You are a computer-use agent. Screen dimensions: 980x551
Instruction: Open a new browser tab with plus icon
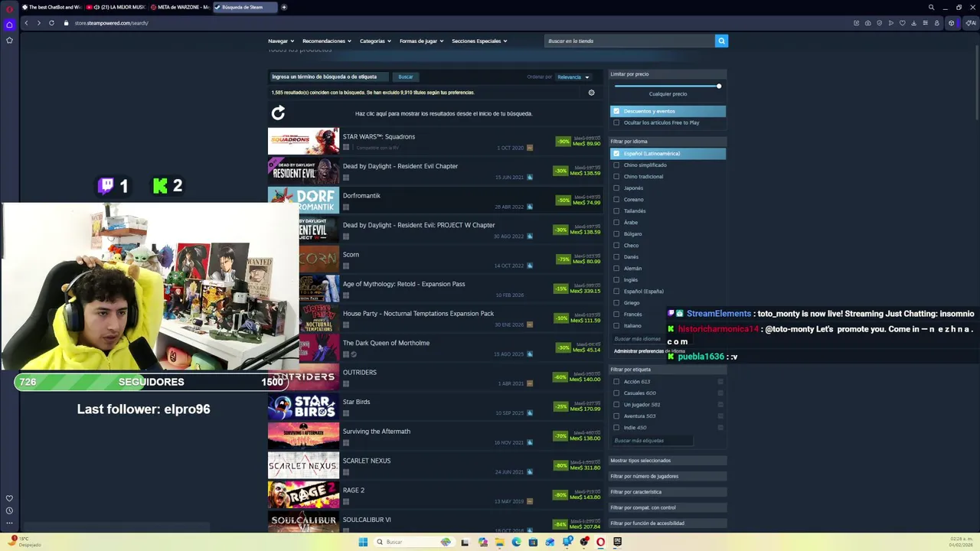coord(284,7)
